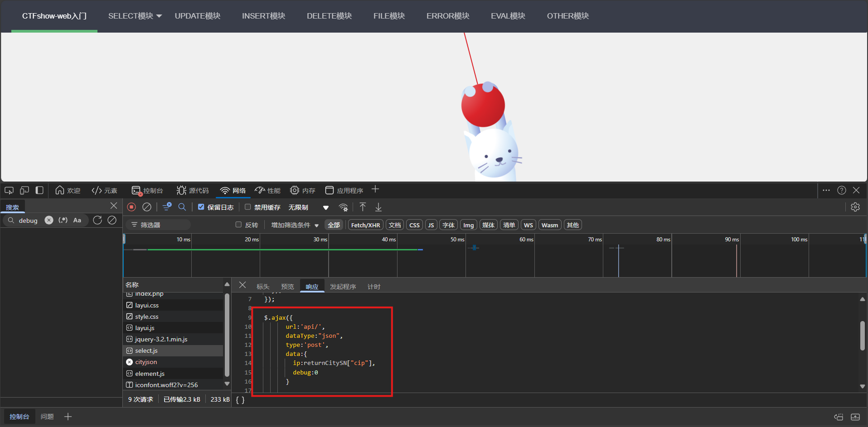Image resolution: width=868 pixels, height=427 pixels.
Task: Click the inspect element picker icon
Action: pos(9,191)
